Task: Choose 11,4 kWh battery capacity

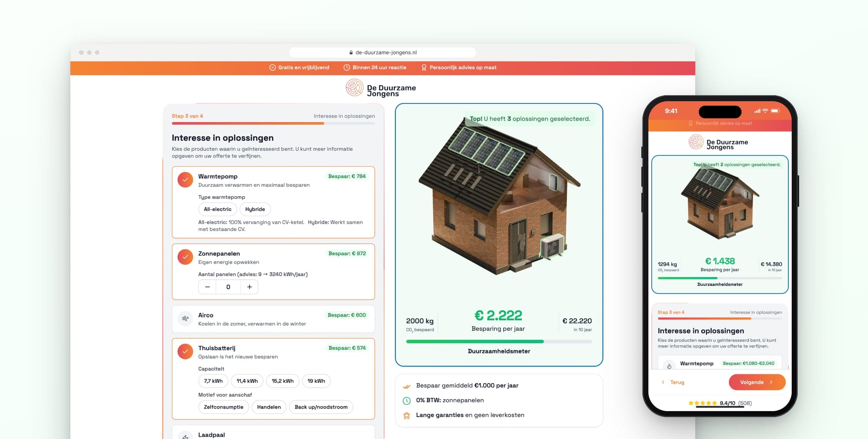Action: tap(247, 381)
